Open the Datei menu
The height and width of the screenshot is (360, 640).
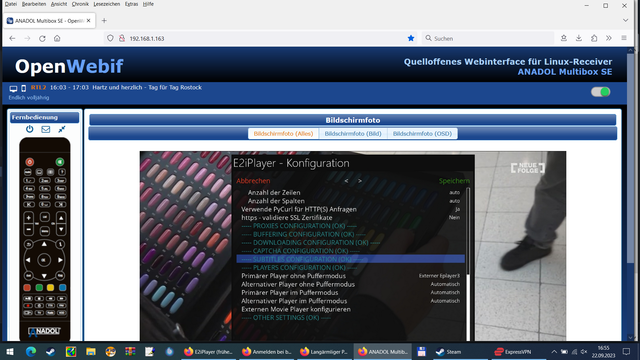[x=11, y=4]
